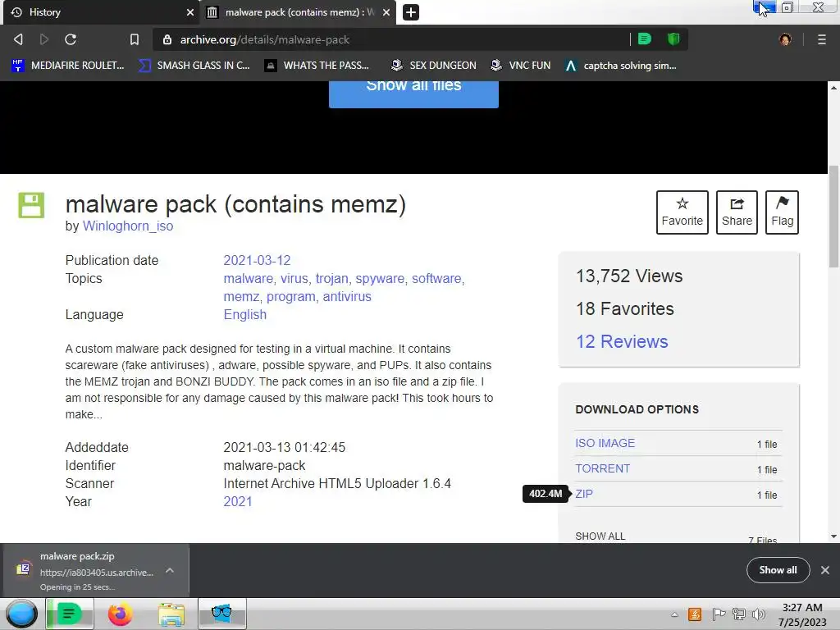840x630 pixels.
Task: Select the malware pack (contains memz) tab
Action: tap(299, 12)
